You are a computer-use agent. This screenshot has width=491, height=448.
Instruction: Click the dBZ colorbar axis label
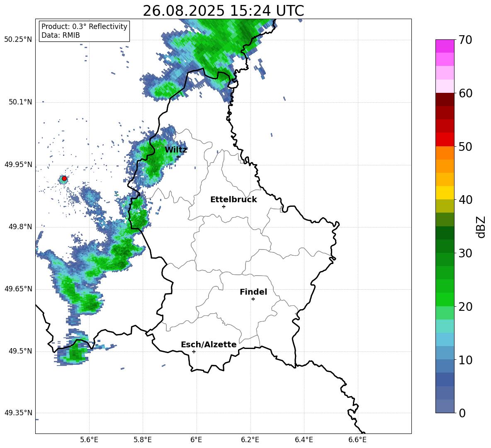[481, 227]
